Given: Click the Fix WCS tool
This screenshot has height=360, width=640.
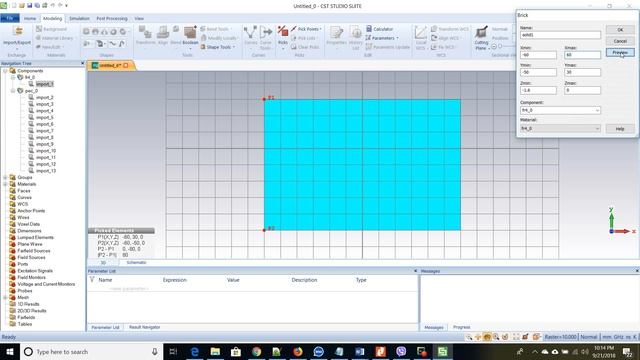Looking at the screenshot, I should (443, 47).
